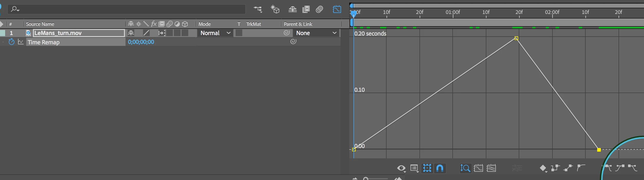Click the Parent & Link column header
The width and height of the screenshot is (644, 180).
pyautogui.click(x=298, y=24)
